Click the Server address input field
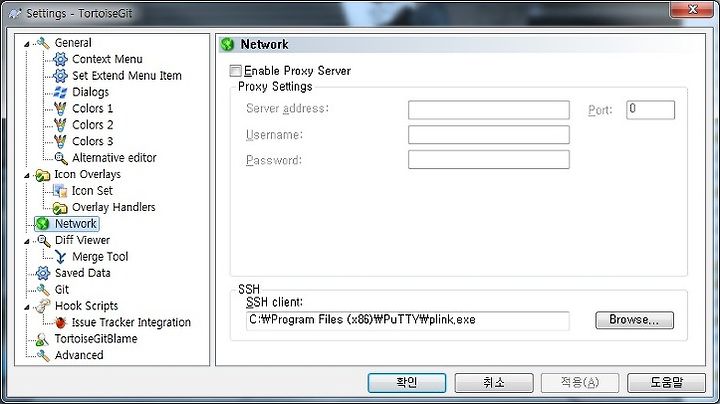 [x=489, y=110]
